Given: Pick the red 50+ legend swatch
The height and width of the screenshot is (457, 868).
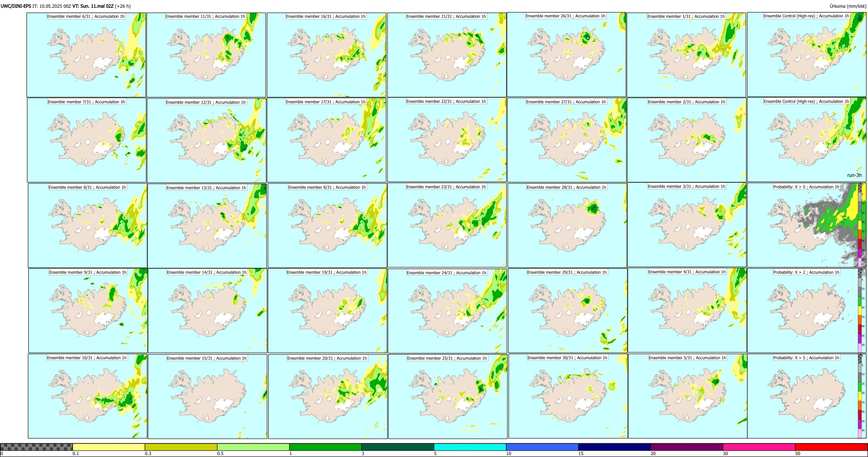Looking at the screenshot, I should pos(831,447).
